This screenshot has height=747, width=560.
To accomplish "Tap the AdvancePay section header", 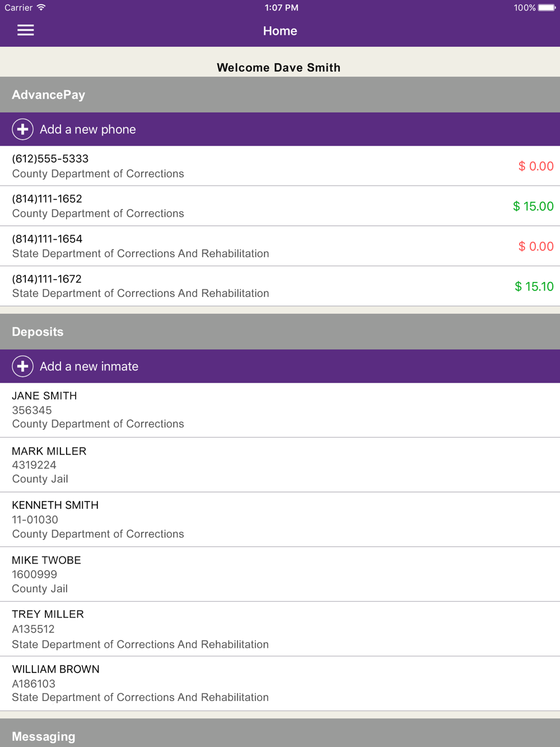I will tap(49, 95).
